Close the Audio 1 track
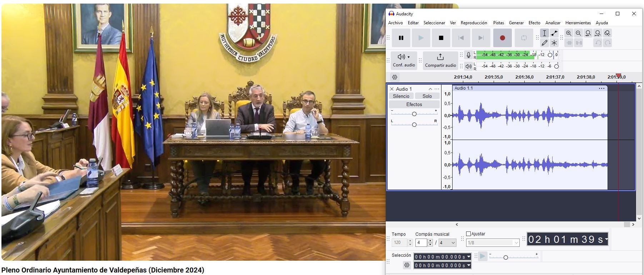Viewport: 644px width, 275px height. tap(392, 89)
